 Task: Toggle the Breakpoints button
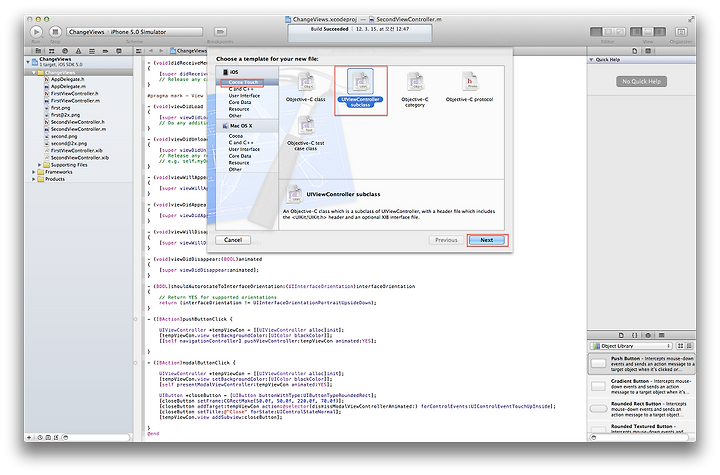coord(220,32)
